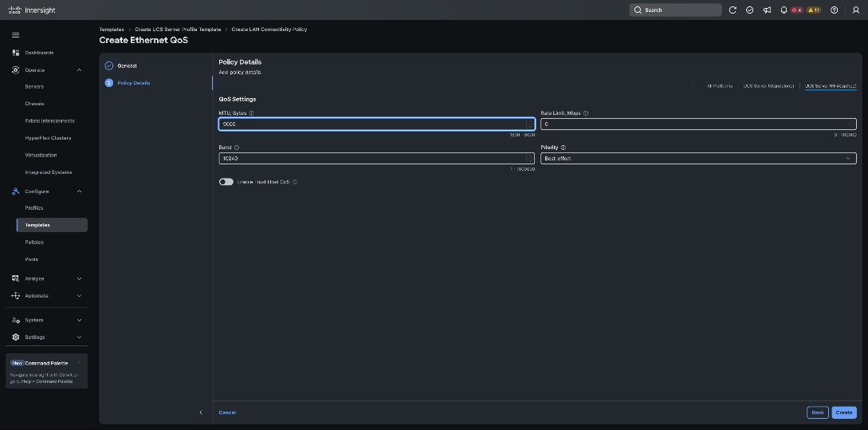Click the Cancel link
868x430 pixels.
pos(227,412)
